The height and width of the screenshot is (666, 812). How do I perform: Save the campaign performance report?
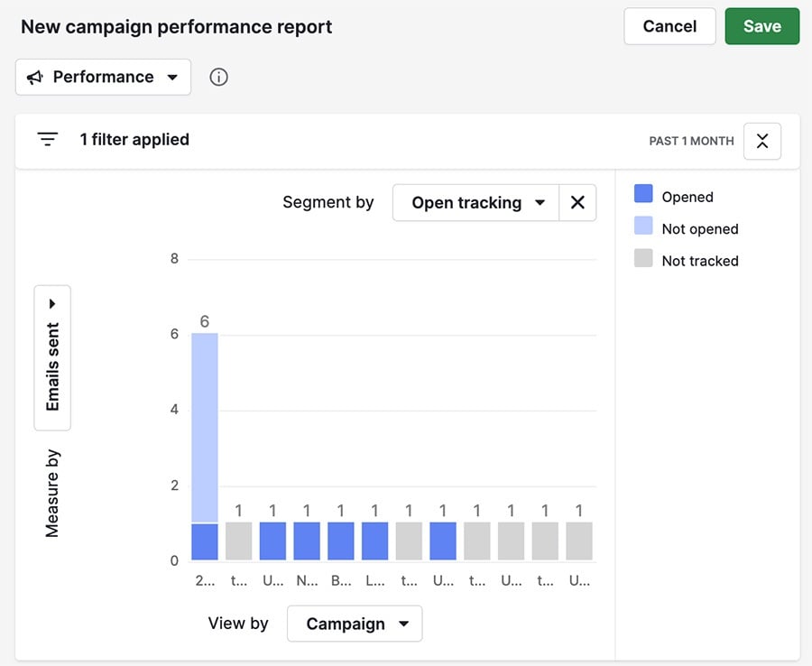click(x=761, y=26)
